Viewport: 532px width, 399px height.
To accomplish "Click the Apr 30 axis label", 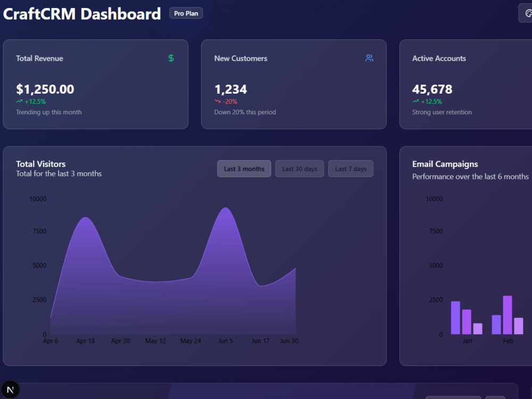I will (x=120, y=340).
